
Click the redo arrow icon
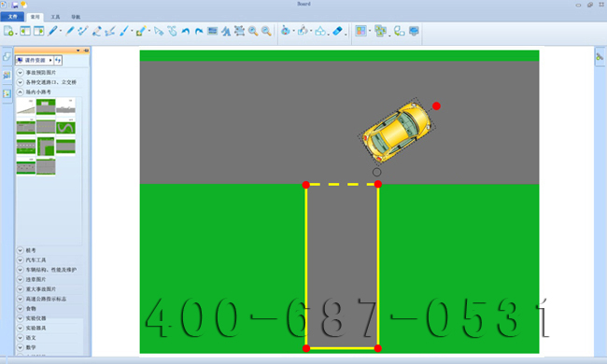click(199, 32)
